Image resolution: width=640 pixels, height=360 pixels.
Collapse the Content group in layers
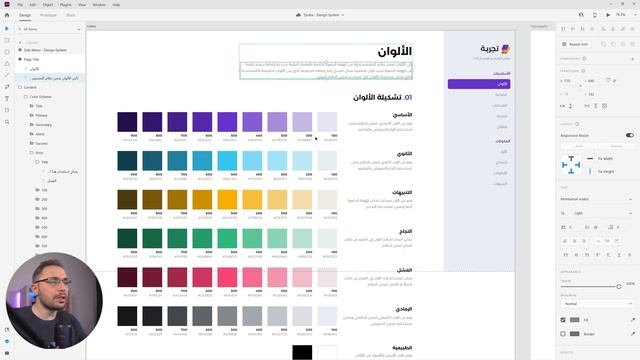20,87
